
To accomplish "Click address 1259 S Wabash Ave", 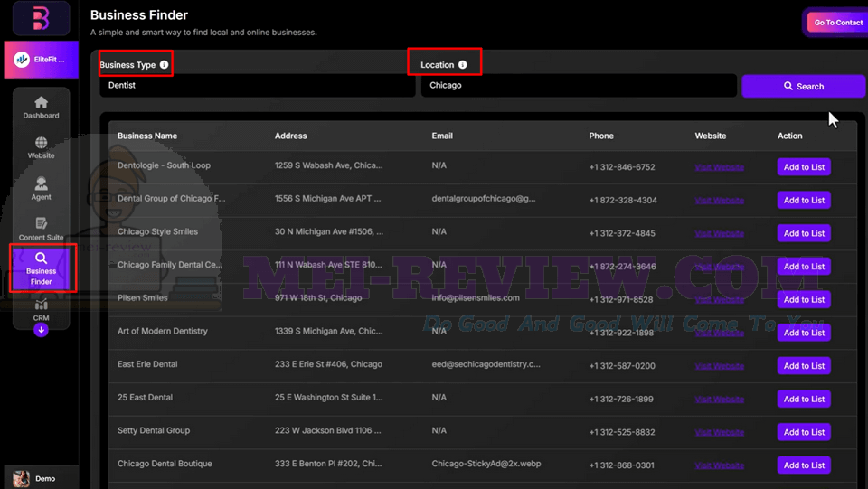I will click(329, 165).
